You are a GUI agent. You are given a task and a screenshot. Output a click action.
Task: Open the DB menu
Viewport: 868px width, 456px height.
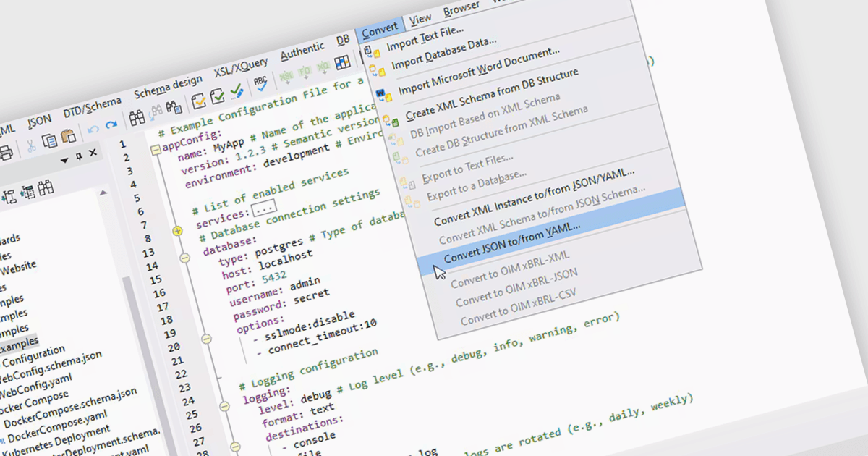click(342, 41)
